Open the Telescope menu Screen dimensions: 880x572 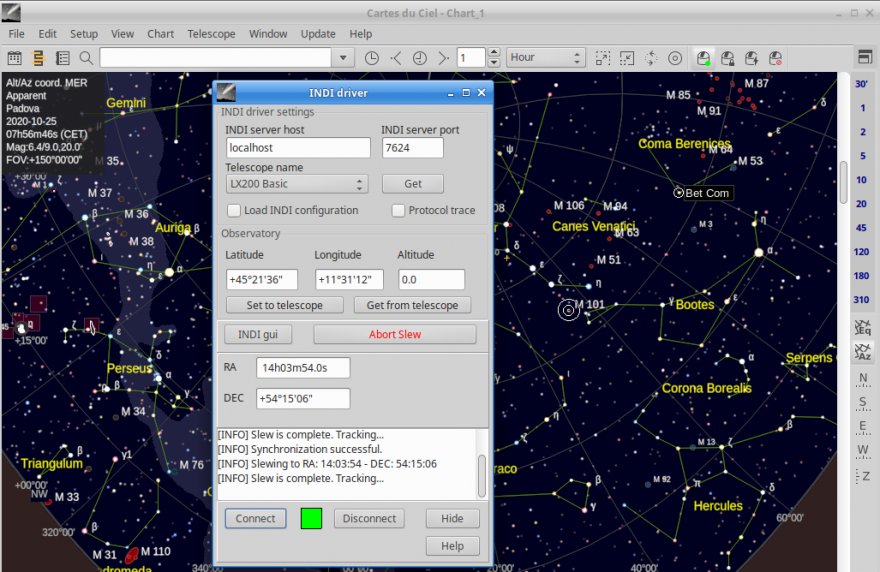(211, 33)
